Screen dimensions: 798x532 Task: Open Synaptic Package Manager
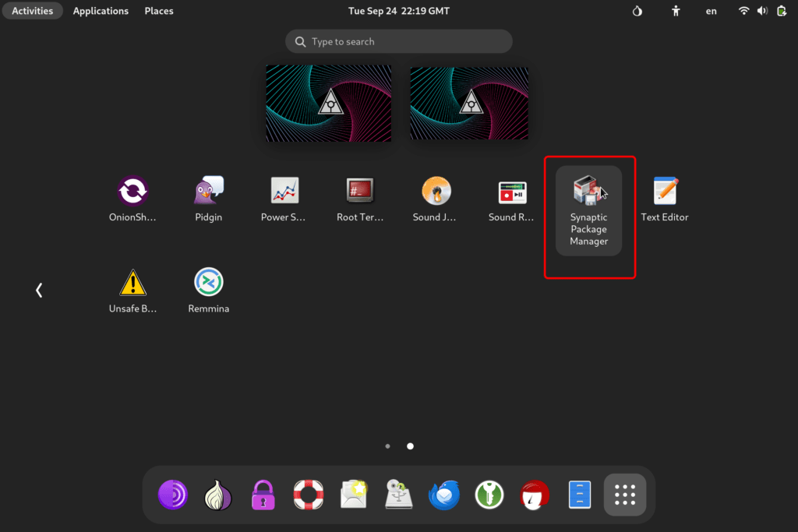tap(589, 210)
